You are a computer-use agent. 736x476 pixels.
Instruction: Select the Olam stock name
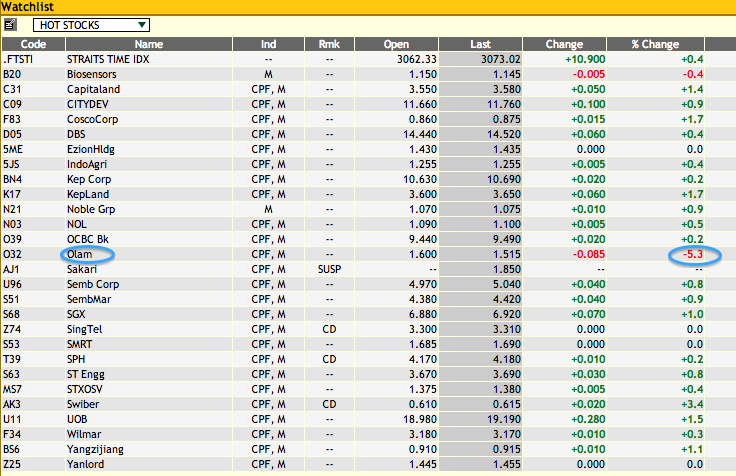[79, 255]
